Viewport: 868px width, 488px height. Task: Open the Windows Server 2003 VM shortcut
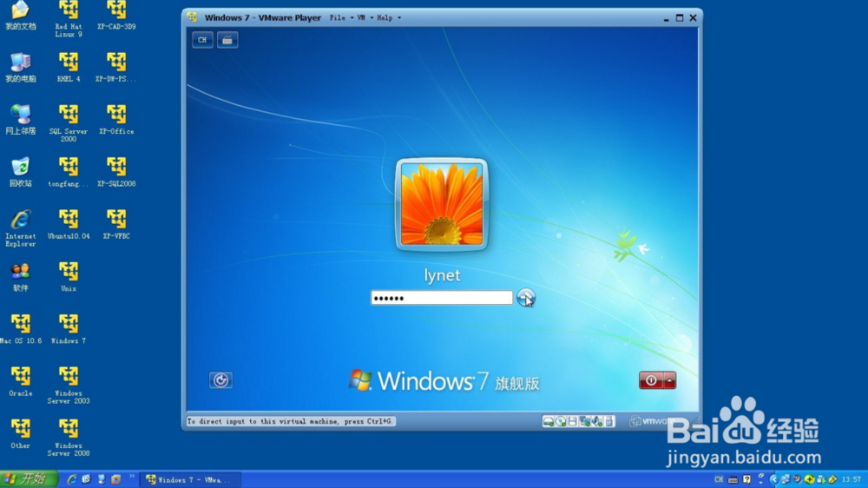69,385
